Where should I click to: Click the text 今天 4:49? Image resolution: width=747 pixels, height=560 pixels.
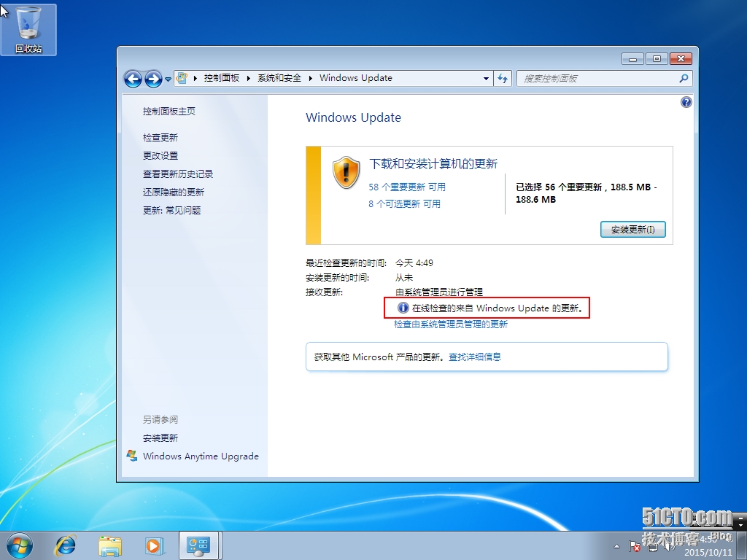tap(414, 262)
